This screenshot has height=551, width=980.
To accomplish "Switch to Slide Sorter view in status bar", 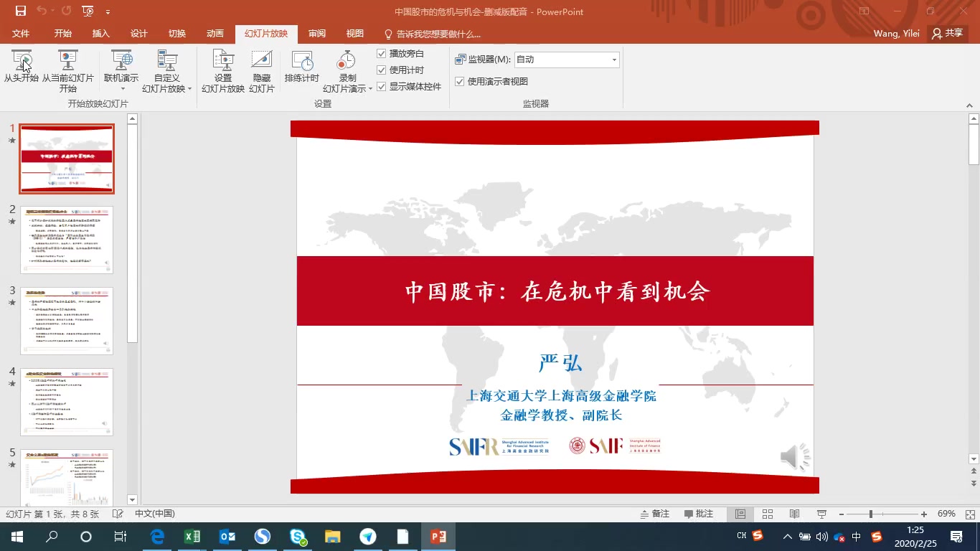I will tap(768, 514).
